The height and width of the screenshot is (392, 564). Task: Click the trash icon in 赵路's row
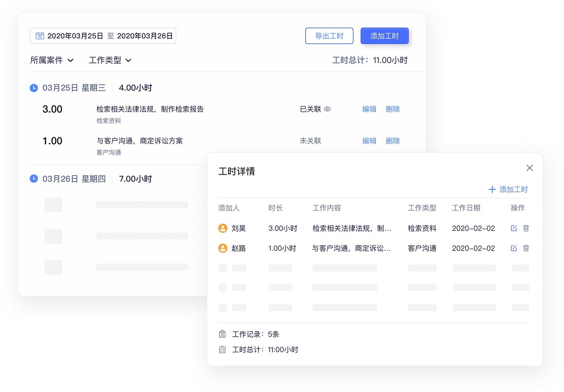click(526, 248)
